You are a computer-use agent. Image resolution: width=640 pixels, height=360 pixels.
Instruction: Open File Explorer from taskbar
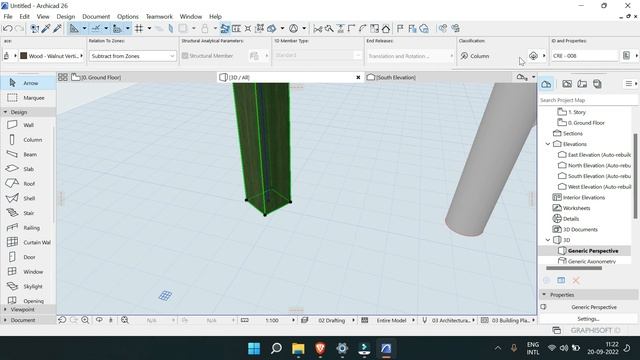(x=298, y=348)
